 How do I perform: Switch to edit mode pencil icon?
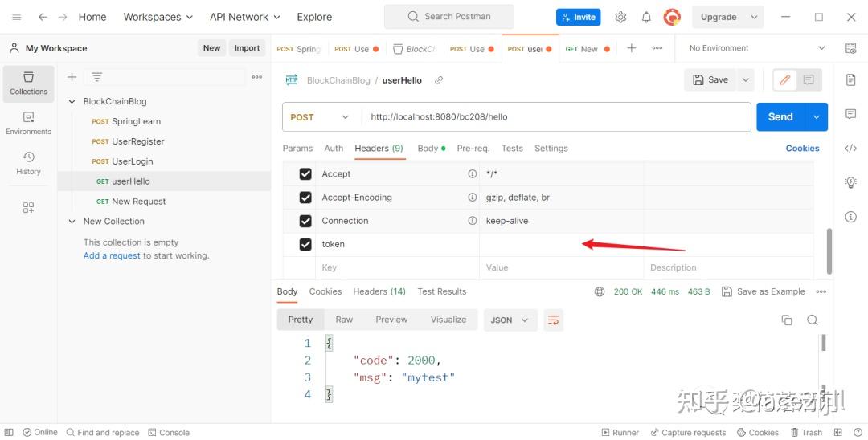pos(785,80)
